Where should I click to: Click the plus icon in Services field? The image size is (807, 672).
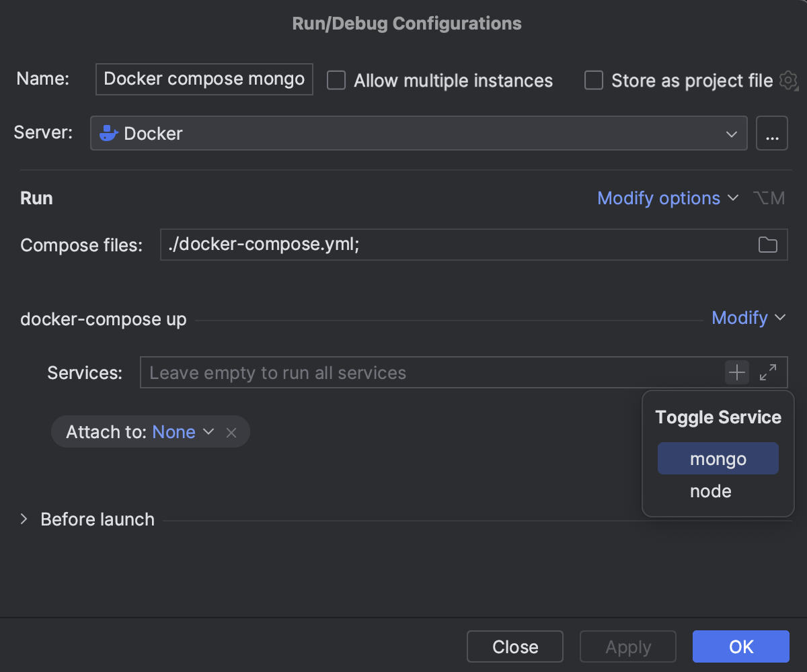pos(737,372)
